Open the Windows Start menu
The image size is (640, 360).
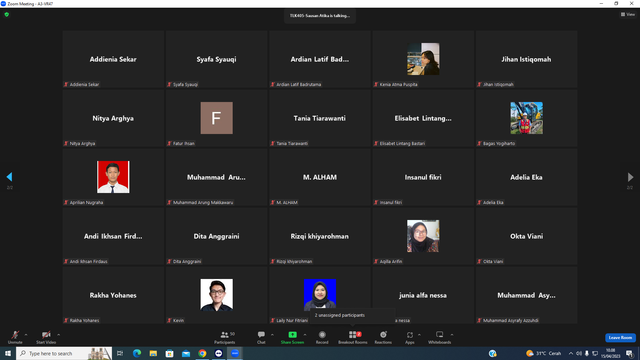click(x=8, y=353)
